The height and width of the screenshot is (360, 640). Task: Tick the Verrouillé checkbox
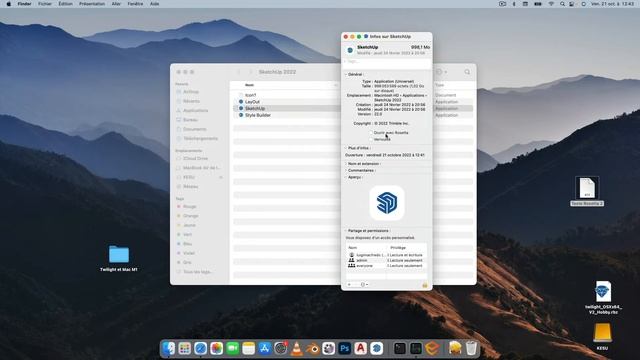(371, 139)
